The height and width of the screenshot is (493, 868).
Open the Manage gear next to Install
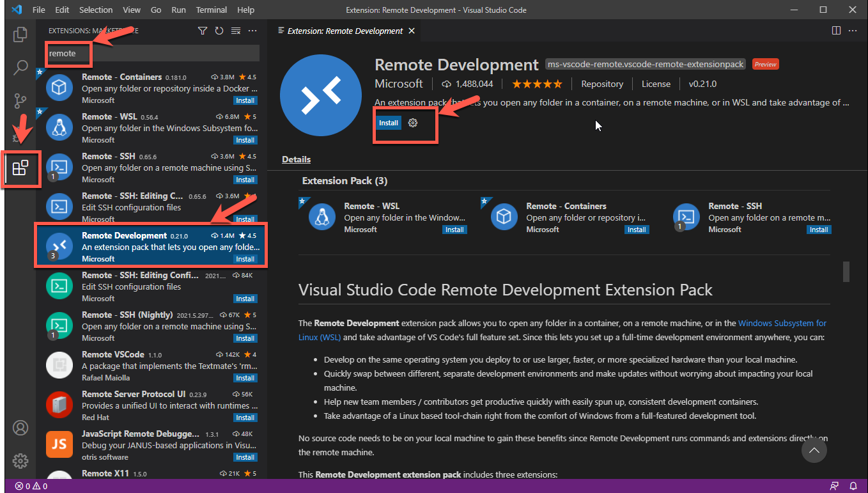(413, 123)
